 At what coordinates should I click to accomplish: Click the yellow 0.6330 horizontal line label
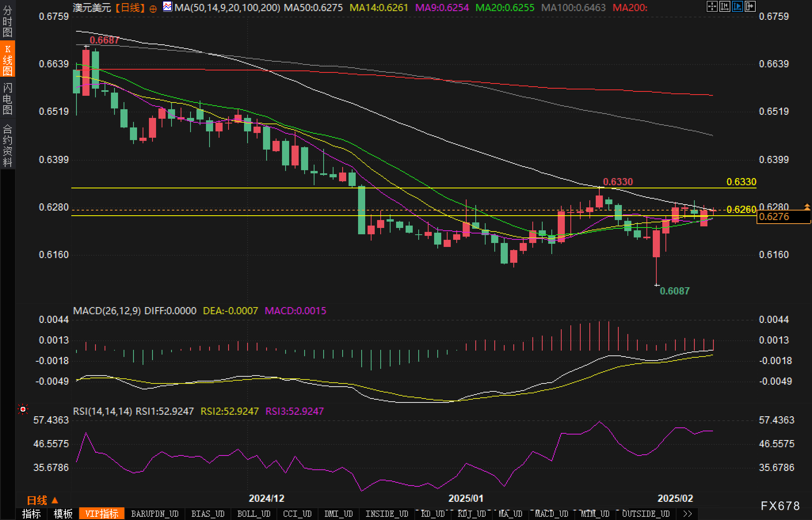coord(741,182)
